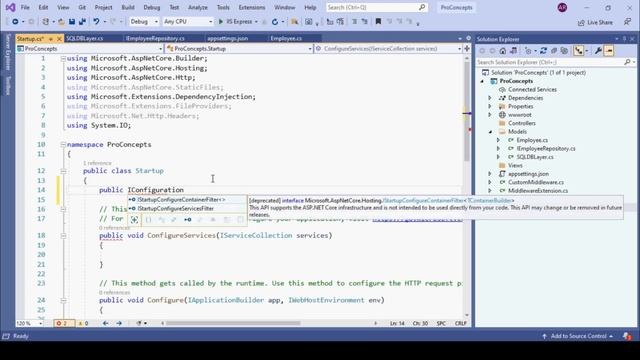Switch to IEmployeeRepository.cs tab
640x360 pixels.
coord(155,38)
